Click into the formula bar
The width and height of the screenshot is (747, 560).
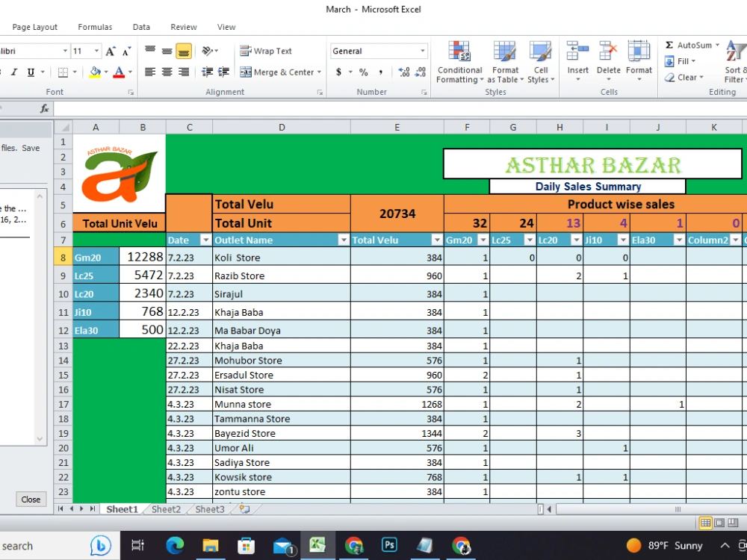click(400, 109)
